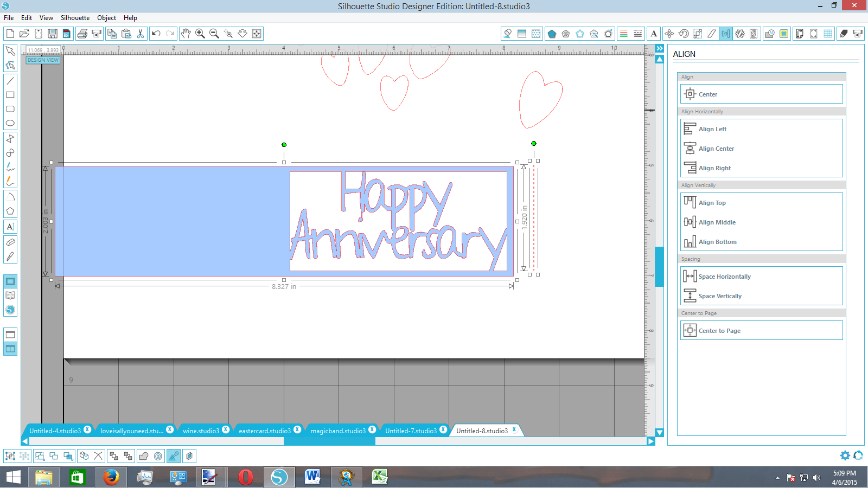
Task: Open the Fill Color bucket panel
Action: (x=508, y=34)
